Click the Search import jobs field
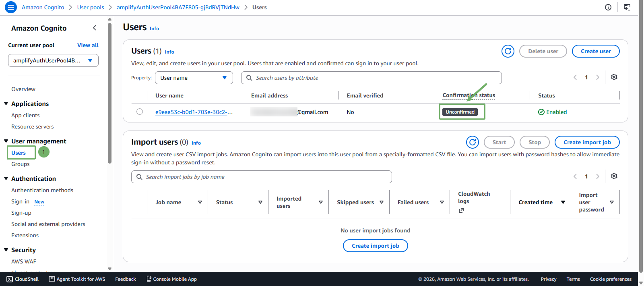644x286 pixels. [x=262, y=177]
